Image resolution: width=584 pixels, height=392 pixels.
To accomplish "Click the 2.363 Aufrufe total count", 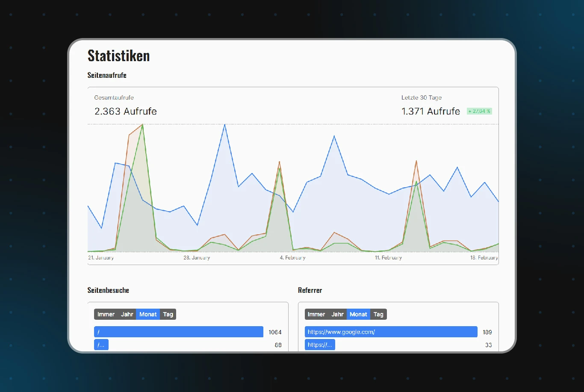I will [x=126, y=112].
